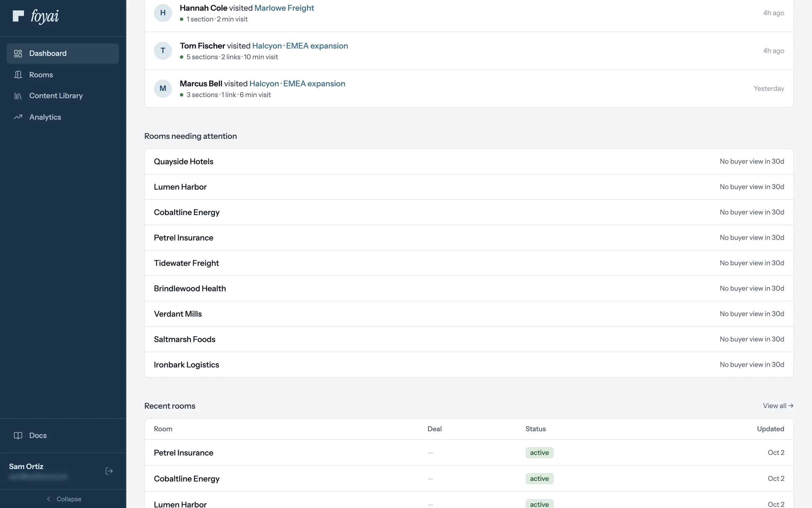Open Lumen Harbor in Rooms needing attention
The height and width of the screenshot is (508, 812).
[469, 187]
